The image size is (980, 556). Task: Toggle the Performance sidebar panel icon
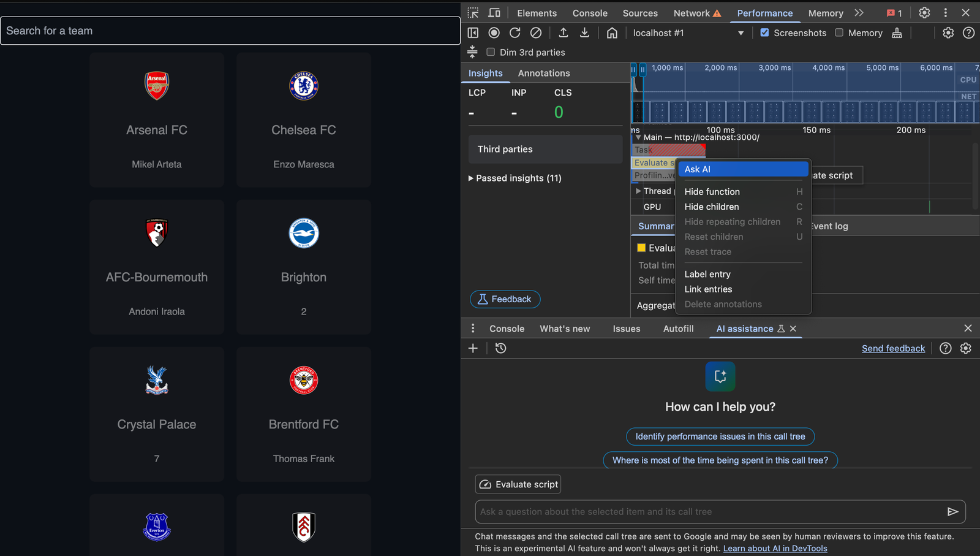pos(473,32)
